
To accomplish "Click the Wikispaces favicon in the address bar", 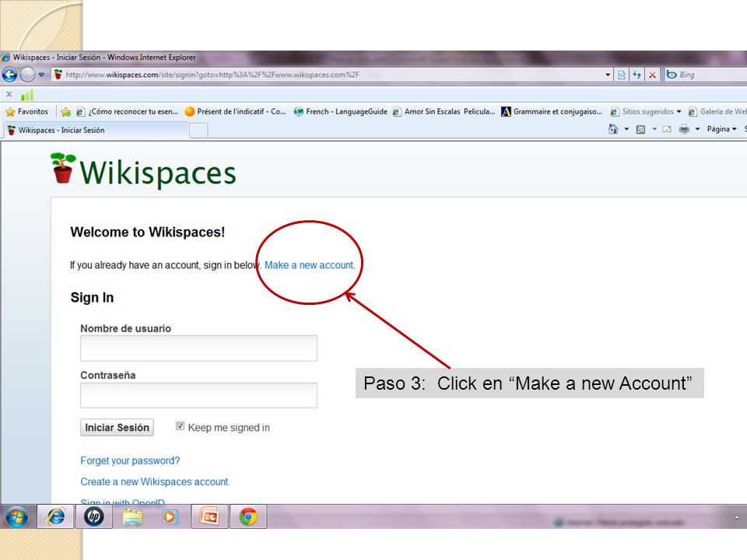I will 58,75.
